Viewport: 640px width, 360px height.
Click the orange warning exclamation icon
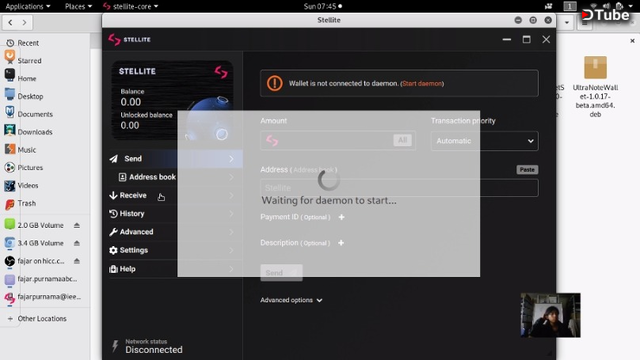[275, 83]
